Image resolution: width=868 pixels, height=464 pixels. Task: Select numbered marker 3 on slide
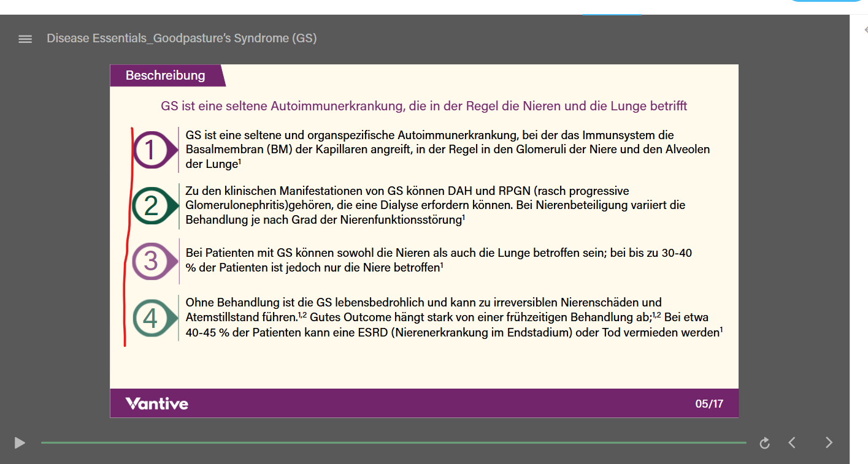[155, 262]
